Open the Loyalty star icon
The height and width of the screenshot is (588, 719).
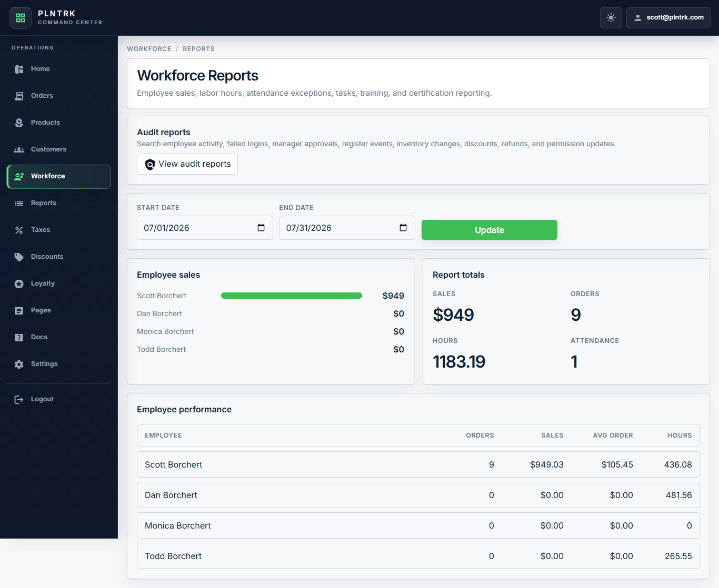pos(19,284)
